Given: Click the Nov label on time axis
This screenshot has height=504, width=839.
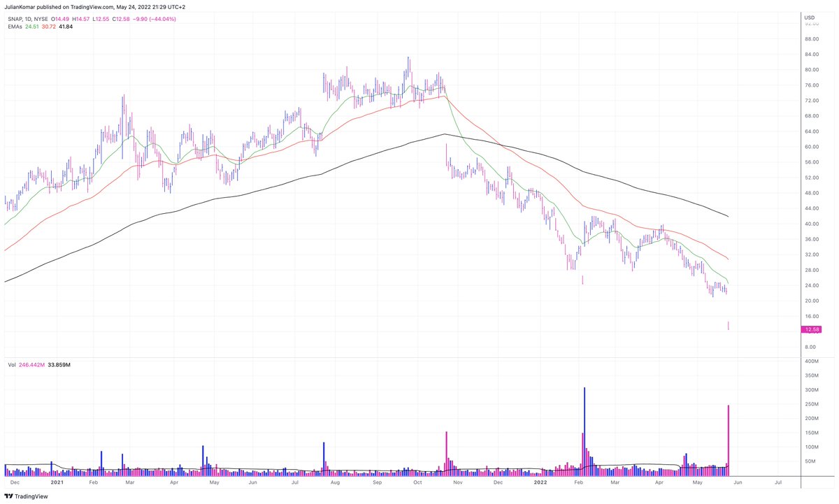Looking at the screenshot, I should 457,482.
